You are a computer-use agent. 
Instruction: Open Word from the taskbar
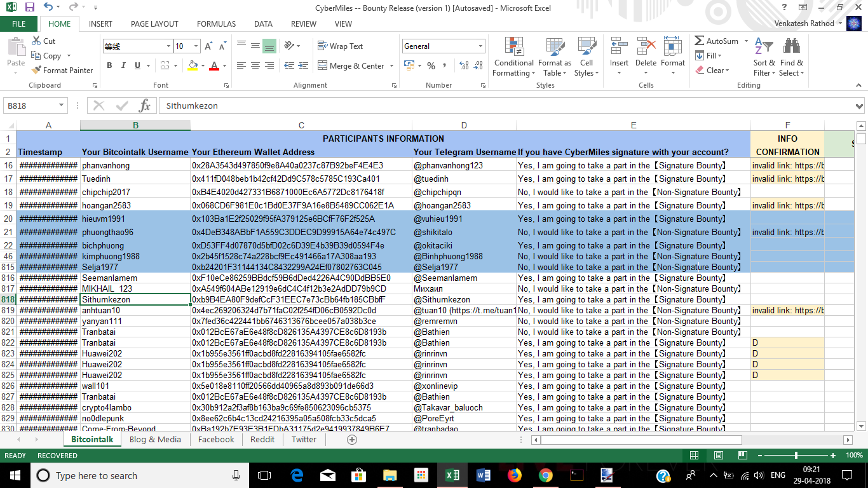click(483, 475)
